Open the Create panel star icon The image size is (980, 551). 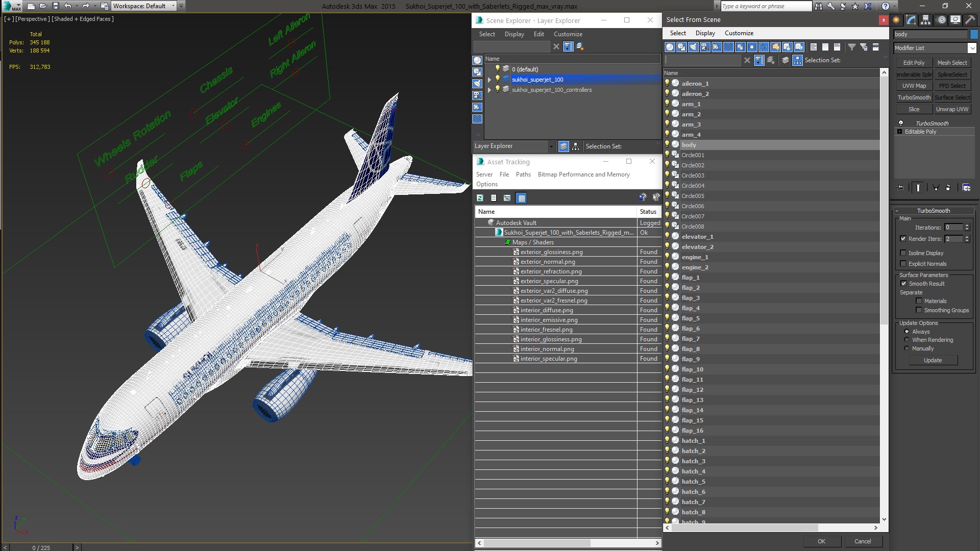896,20
